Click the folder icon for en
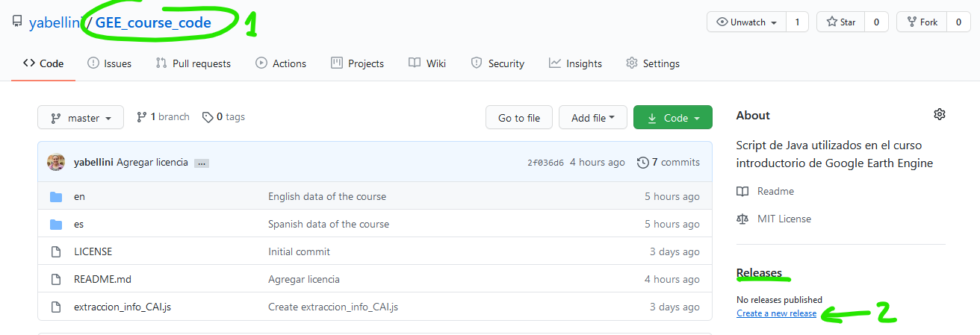The image size is (980, 335). pyautogui.click(x=56, y=197)
